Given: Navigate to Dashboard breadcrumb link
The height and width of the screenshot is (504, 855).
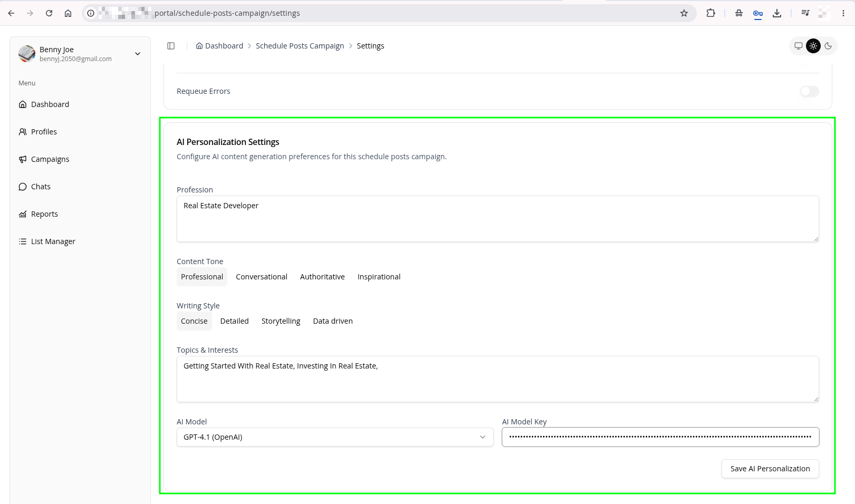Looking at the screenshot, I should point(224,46).
